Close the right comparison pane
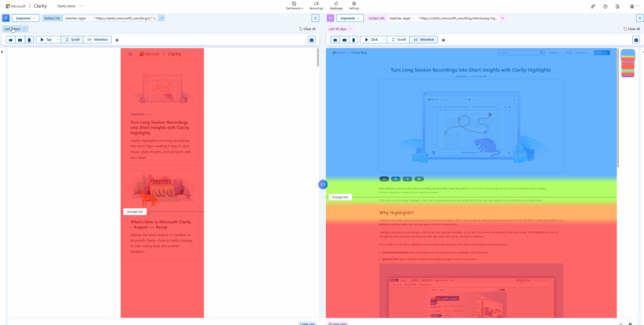644x325 pixels. pos(640,18)
